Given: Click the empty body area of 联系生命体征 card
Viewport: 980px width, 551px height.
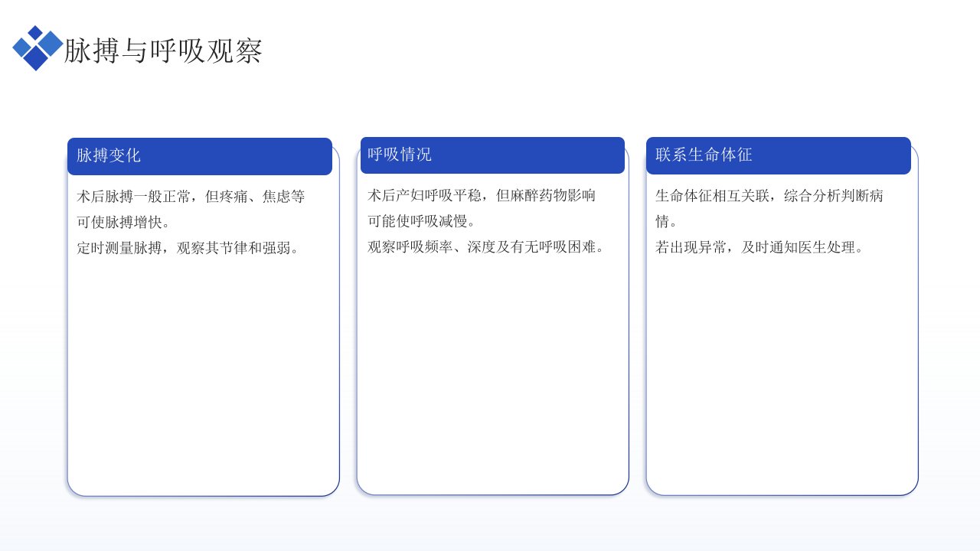Looking at the screenshot, I should [782, 375].
